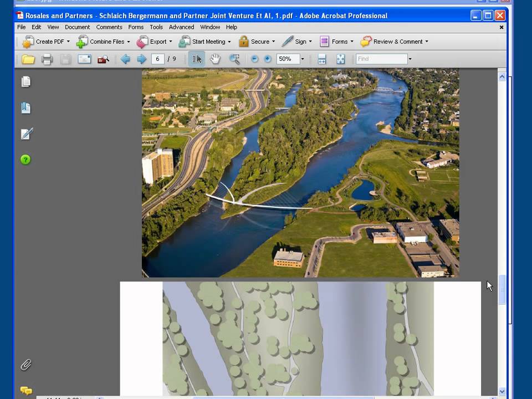The width and height of the screenshot is (532, 399).
Task: Toggle the Select tool in the toolbar
Action: click(197, 59)
